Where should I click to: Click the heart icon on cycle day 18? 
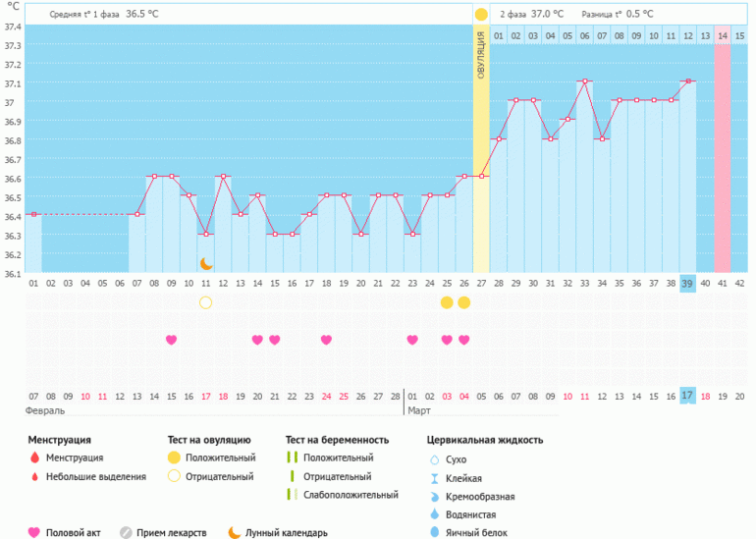point(326,340)
